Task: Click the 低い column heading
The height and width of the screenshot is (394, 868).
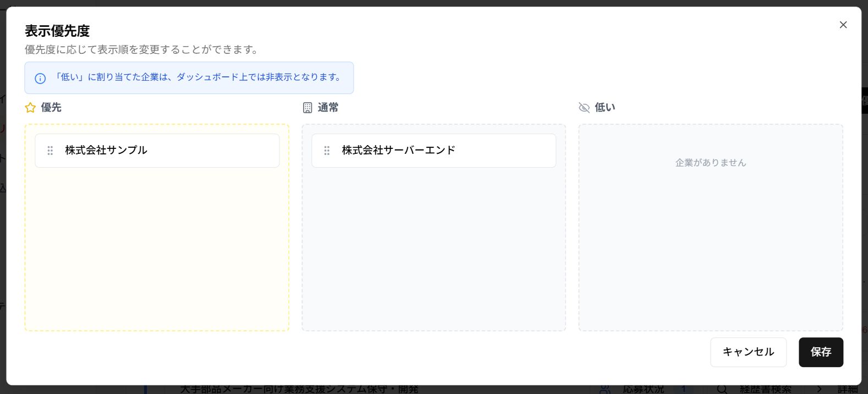Action: (x=605, y=108)
